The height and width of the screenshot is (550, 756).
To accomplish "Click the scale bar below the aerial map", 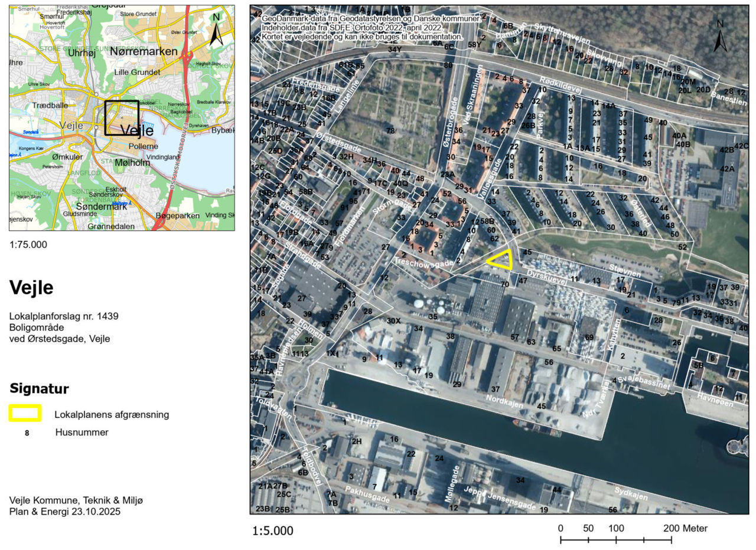I will coord(615,539).
